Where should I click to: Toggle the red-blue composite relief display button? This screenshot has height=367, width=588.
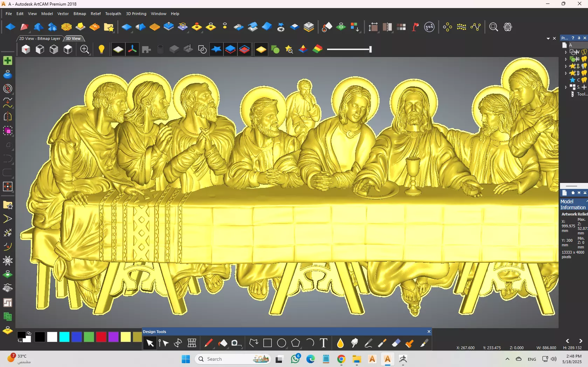(244, 50)
